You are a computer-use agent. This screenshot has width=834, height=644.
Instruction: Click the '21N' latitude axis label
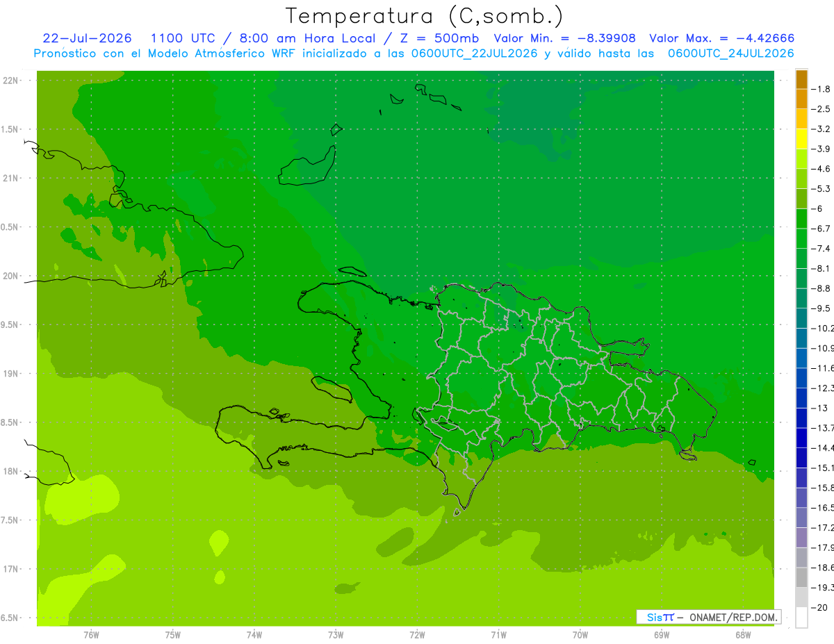(x=10, y=179)
